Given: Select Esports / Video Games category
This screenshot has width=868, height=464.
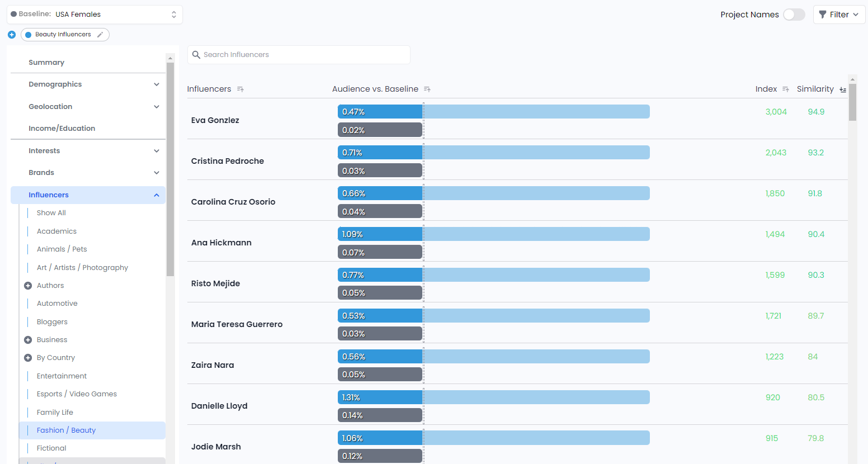Looking at the screenshot, I should (x=77, y=394).
